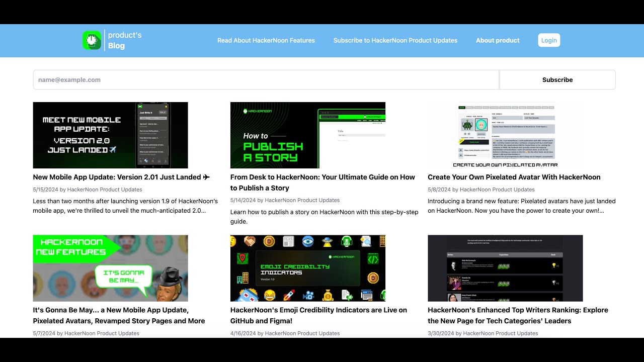The image size is (644, 362).
Task: Click the Login button
Action: 549,40
